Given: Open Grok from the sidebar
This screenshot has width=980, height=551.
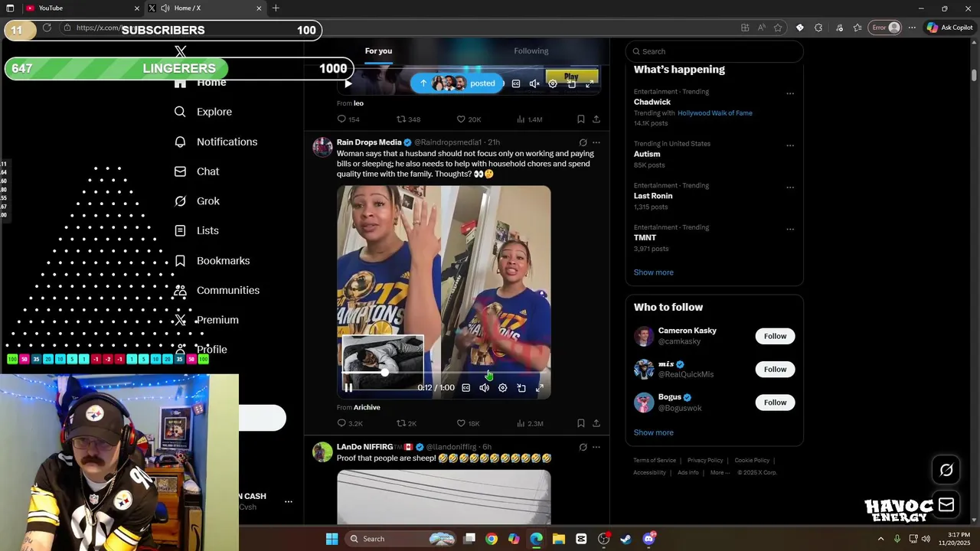Looking at the screenshot, I should pos(197,201).
